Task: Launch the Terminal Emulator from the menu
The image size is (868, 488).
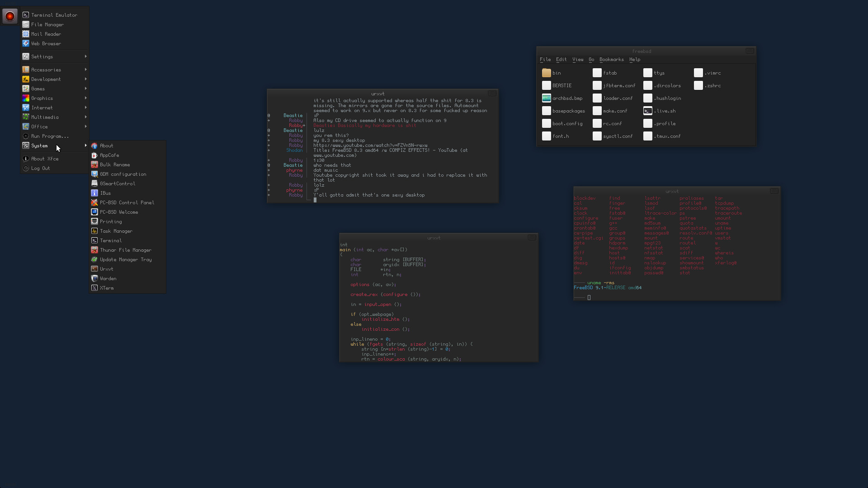Action: (x=54, y=15)
